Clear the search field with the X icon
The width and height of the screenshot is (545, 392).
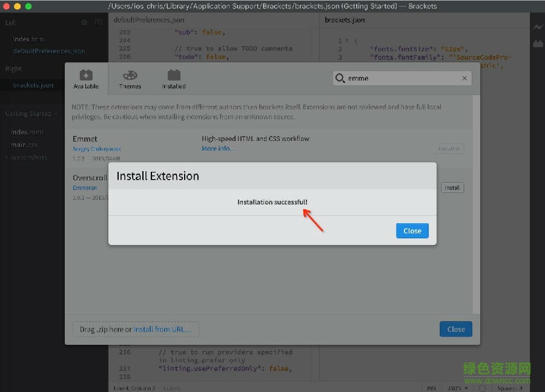pos(464,79)
